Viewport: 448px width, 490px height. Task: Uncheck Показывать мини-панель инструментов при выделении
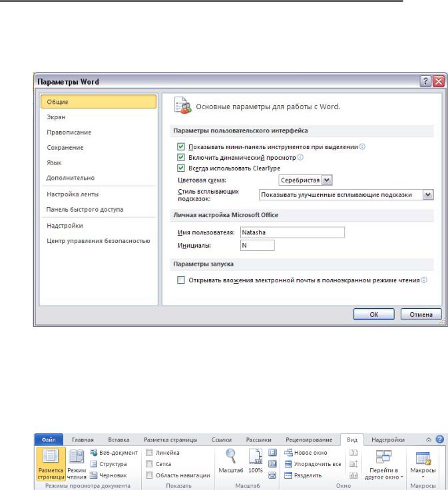click(x=181, y=146)
